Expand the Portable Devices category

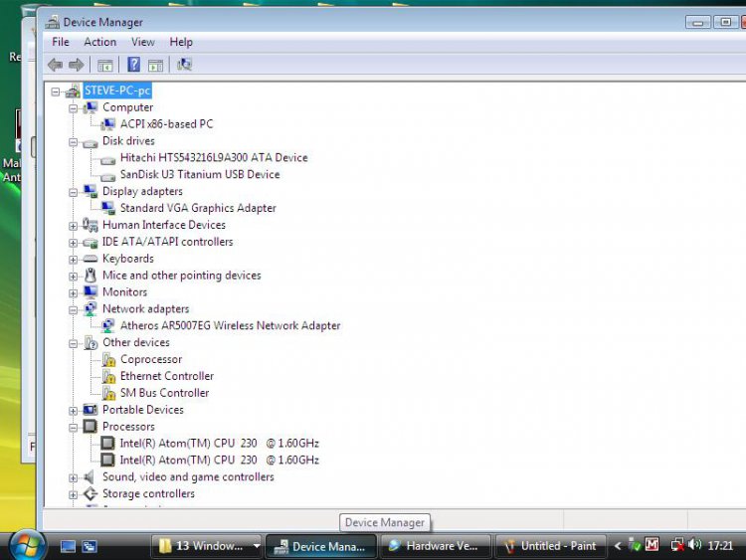(73, 411)
